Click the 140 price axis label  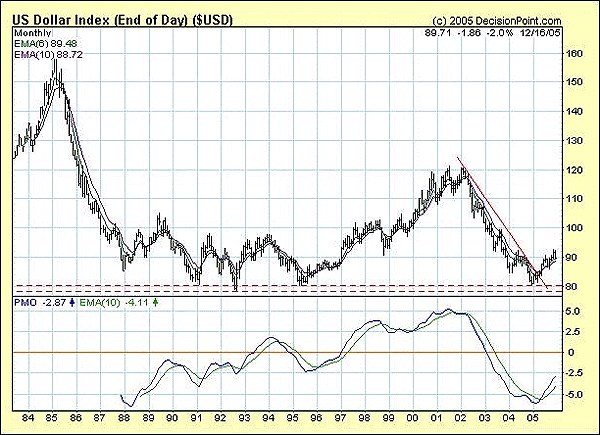coord(574,111)
